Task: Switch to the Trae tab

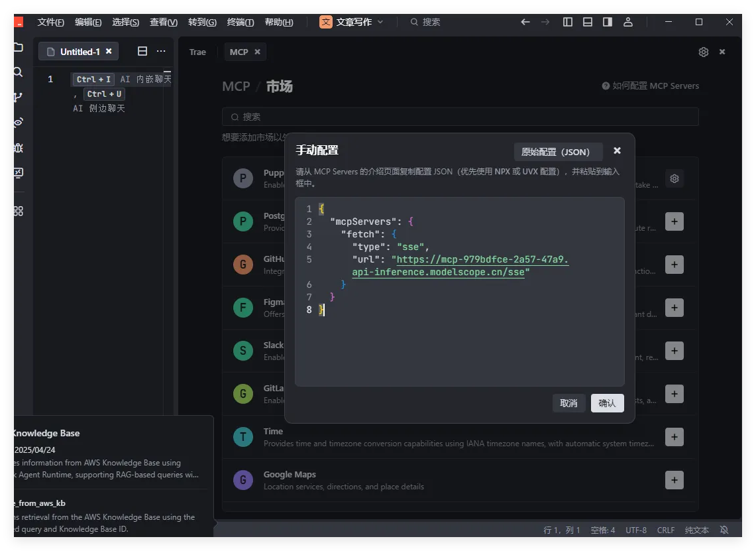Action: click(197, 52)
